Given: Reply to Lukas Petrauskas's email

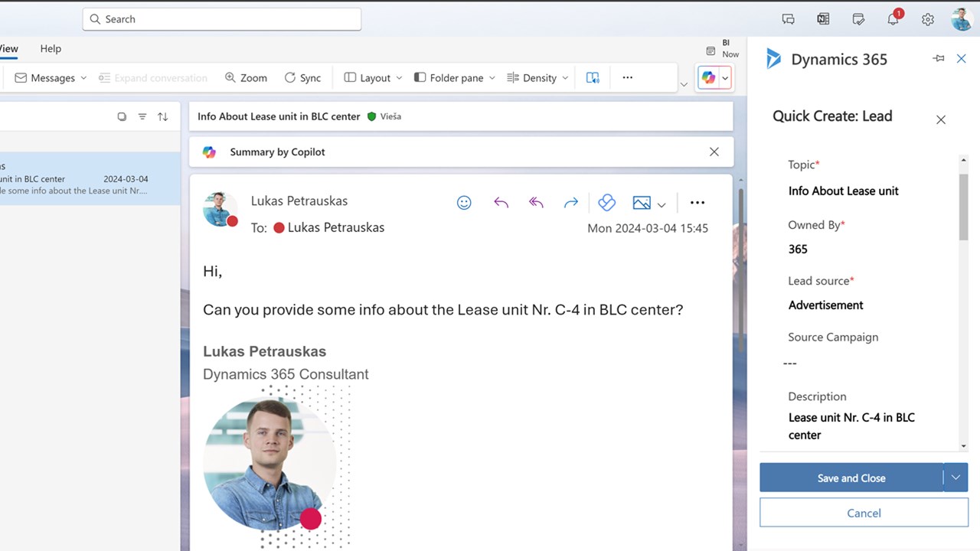Looking at the screenshot, I should pyautogui.click(x=501, y=203).
